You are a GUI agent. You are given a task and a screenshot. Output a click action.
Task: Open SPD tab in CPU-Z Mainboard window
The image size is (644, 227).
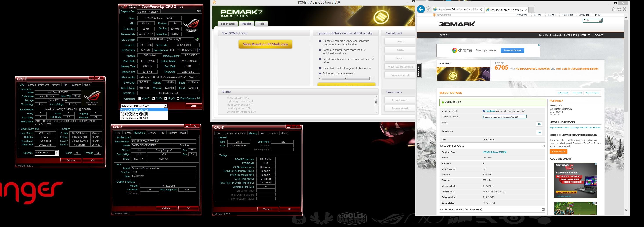[162, 133]
